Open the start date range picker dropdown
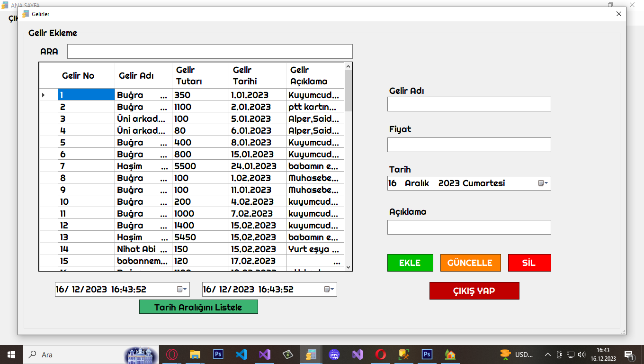Viewport: 644px width, 364px height. (x=182, y=290)
